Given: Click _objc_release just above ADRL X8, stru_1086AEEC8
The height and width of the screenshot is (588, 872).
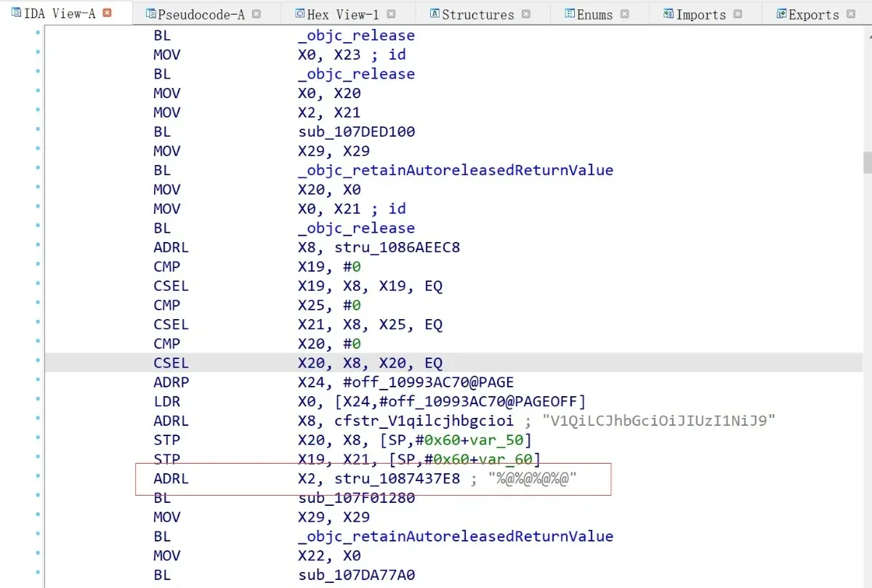Looking at the screenshot, I should click(357, 228).
